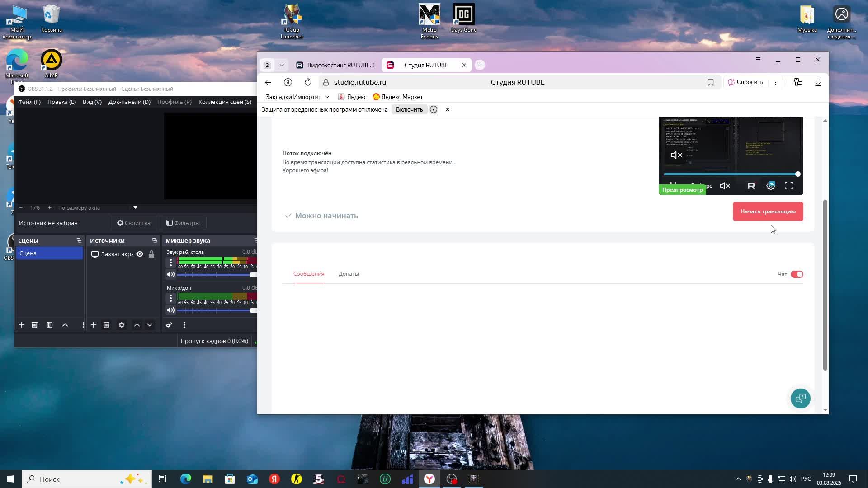Toggle lock on Захват экрана source
The image size is (868, 488).
(151, 254)
